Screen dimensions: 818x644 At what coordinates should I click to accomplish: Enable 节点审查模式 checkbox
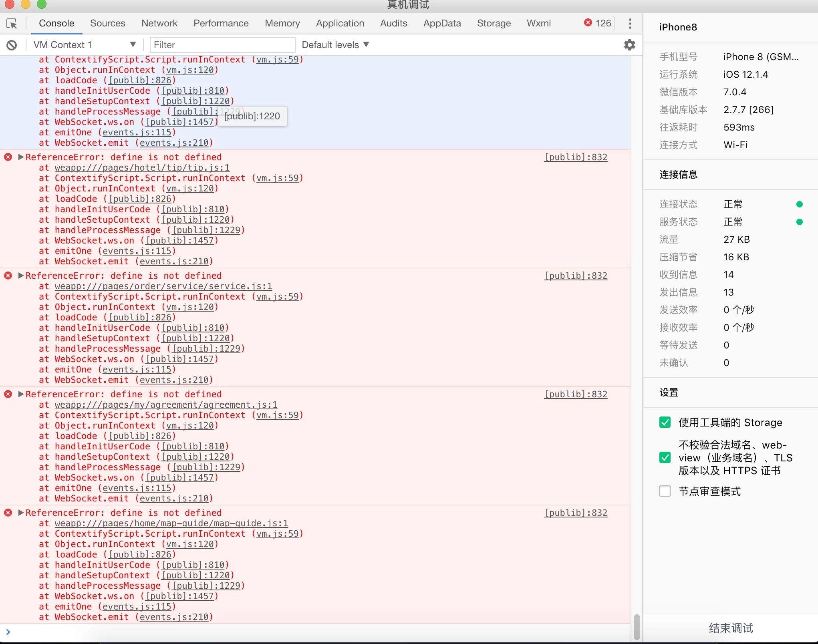(x=665, y=491)
